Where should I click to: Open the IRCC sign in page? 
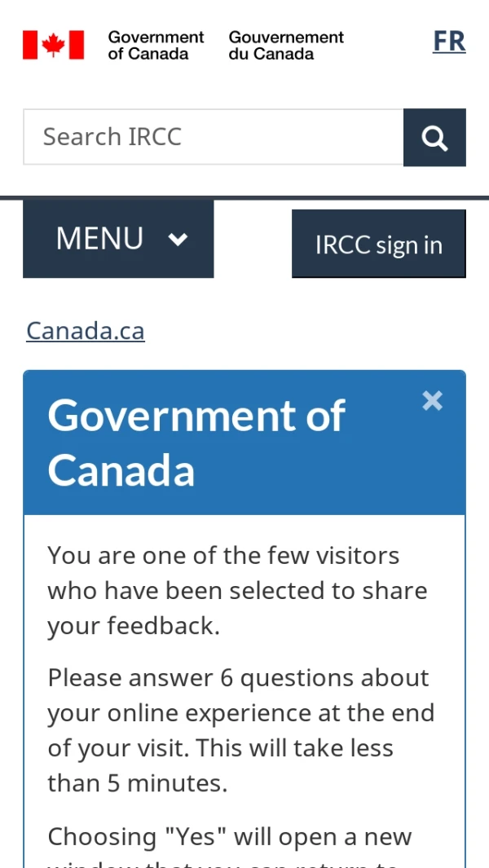point(379,245)
